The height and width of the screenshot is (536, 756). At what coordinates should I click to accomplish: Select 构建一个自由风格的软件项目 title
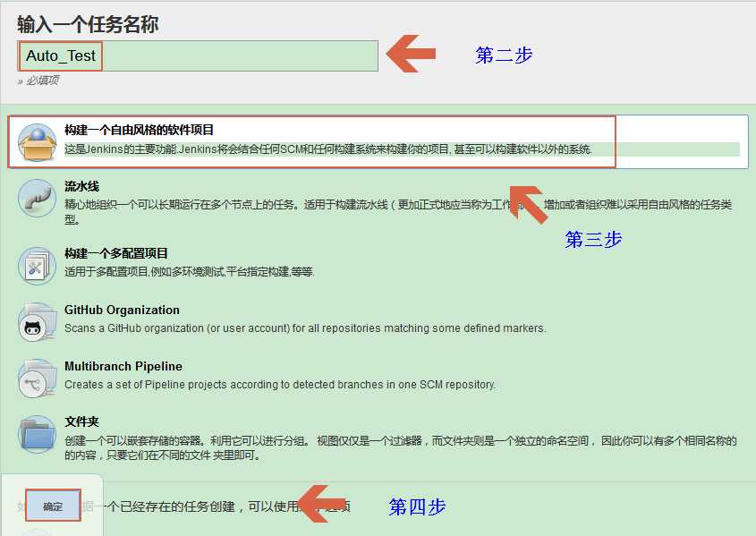click(x=139, y=130)
